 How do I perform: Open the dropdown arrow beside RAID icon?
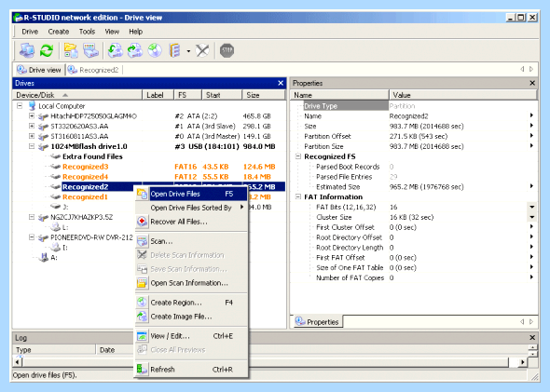188,51
